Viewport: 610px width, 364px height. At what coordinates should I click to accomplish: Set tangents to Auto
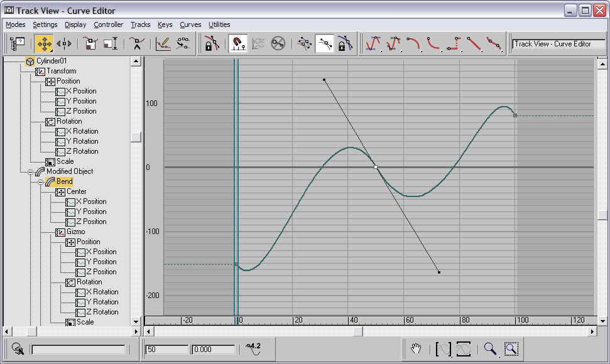pyautogui.click(x=373, y=43)
